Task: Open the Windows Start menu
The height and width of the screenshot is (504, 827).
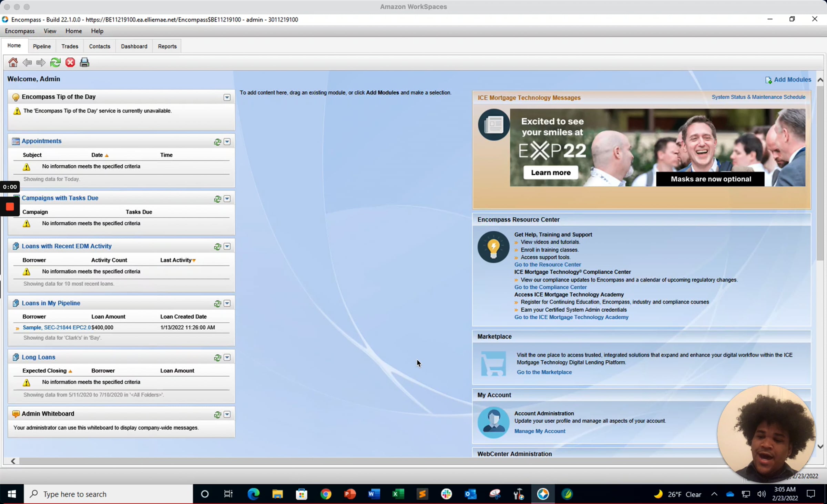Action: pyautogui.click(x=12, y=494)
